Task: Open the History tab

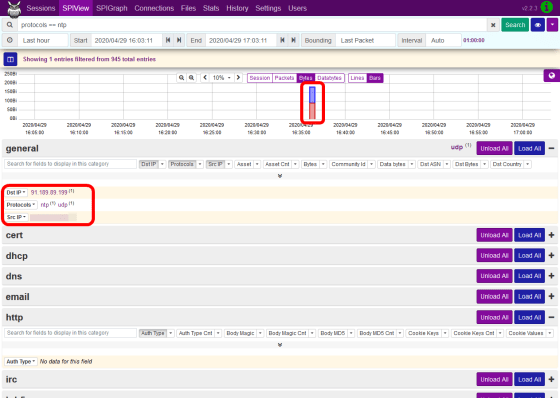Action: (x=237, y=8)
